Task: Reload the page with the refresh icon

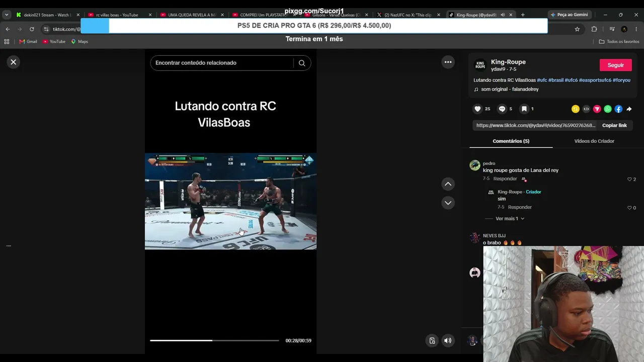Action: (32, 29)
